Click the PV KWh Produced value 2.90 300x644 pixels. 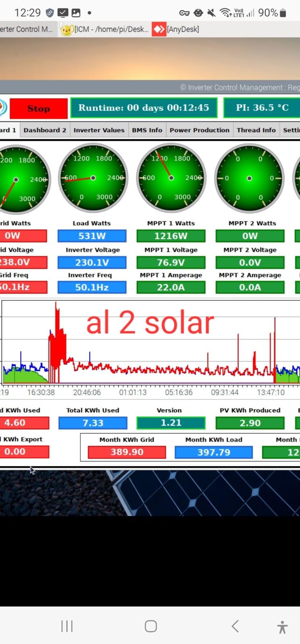click(x=250, y=423)
